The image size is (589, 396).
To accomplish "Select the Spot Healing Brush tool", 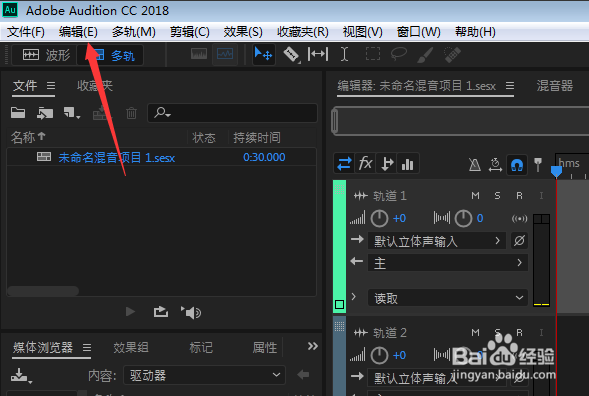I will [452, 54].
